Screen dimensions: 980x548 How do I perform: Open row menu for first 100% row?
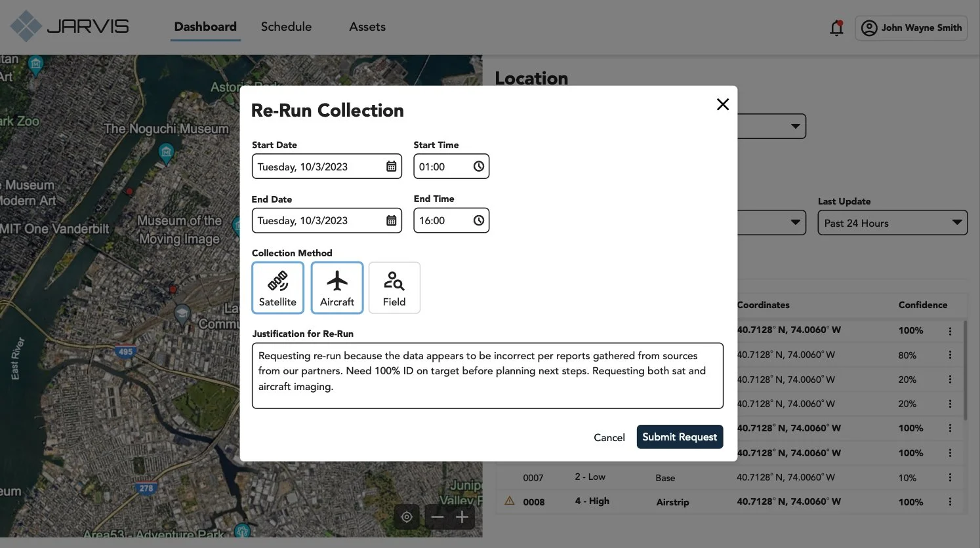click(x=950, y=331)
